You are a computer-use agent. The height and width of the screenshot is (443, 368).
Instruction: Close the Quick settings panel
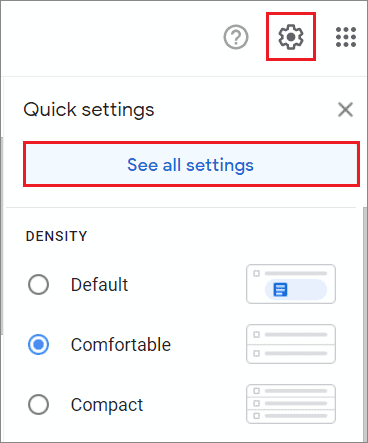click(345, 110)
